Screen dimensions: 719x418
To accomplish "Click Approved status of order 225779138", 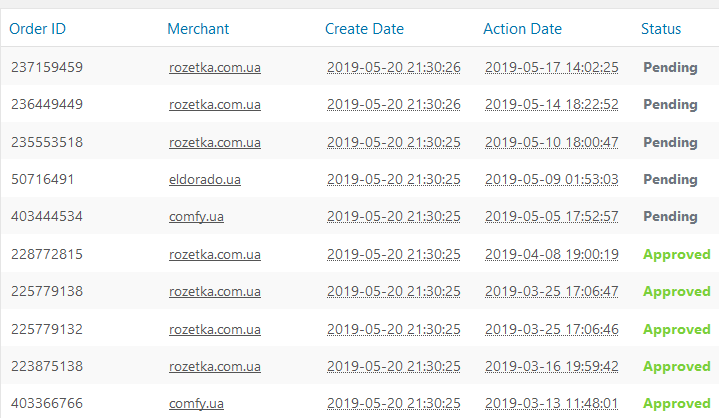I will [x=677, y=292].
